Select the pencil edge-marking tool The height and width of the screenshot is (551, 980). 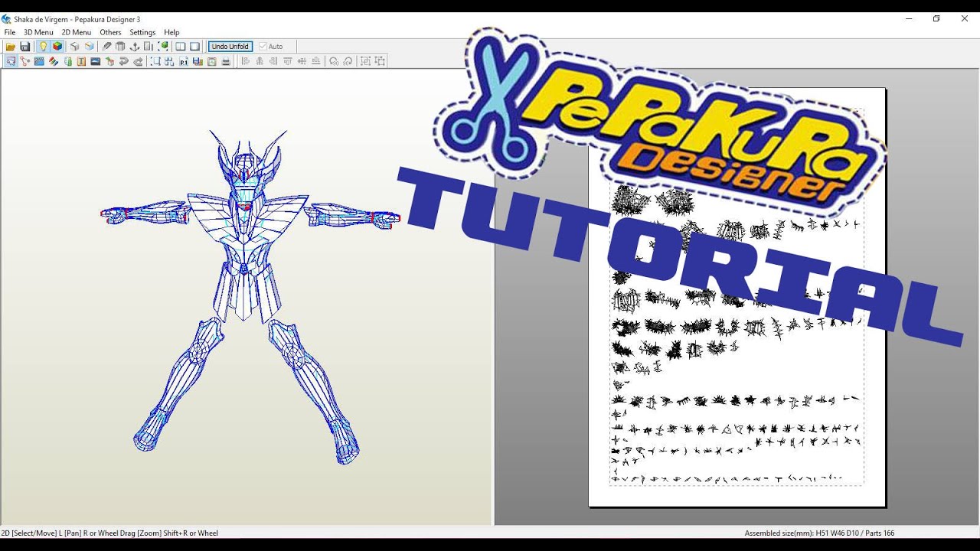[106, 47]
